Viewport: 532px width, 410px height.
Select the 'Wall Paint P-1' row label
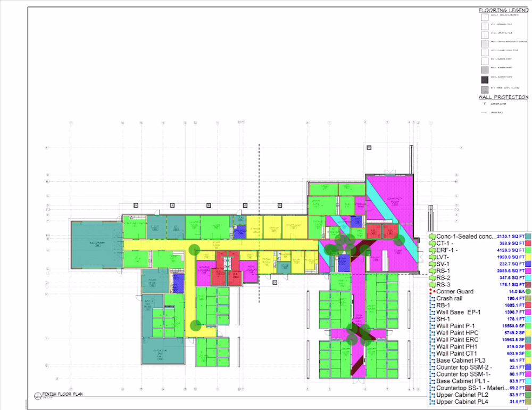tap(456, 326)
